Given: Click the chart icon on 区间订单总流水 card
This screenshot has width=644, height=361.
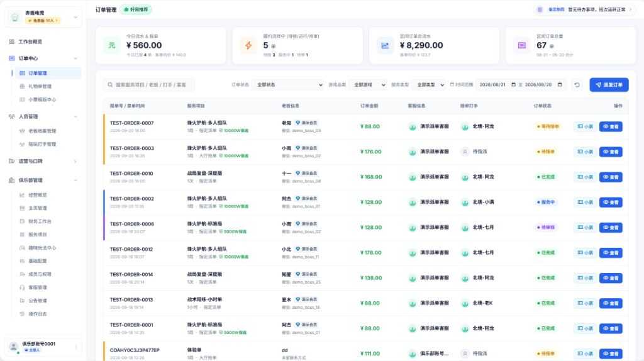Looking at the screenshot, I should 386,45.
